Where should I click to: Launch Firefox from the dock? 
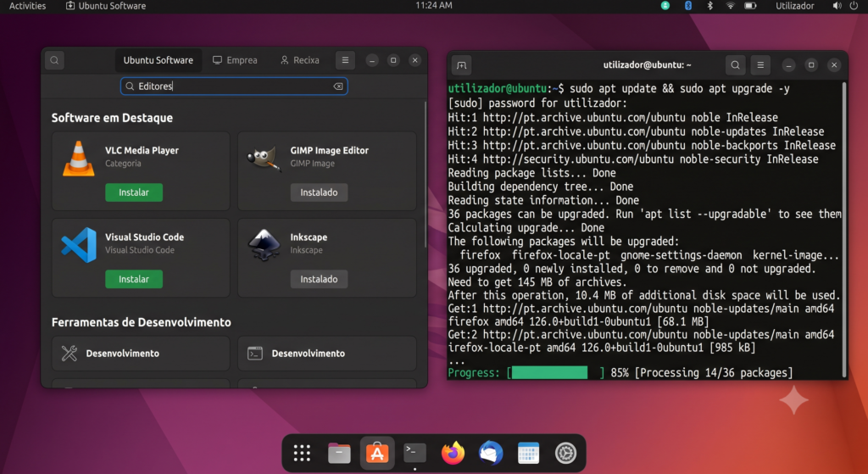pos(453,453)
